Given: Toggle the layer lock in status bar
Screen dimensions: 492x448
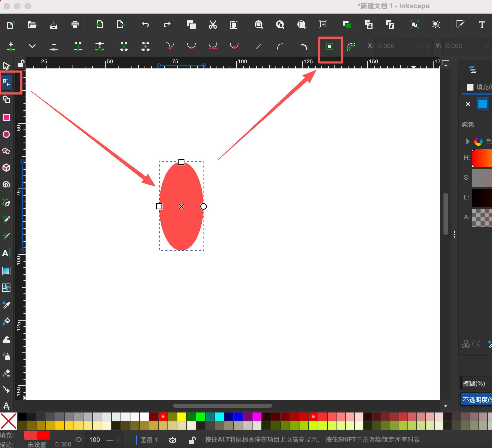Looking at the screenshot, I should tap(192, 440).
